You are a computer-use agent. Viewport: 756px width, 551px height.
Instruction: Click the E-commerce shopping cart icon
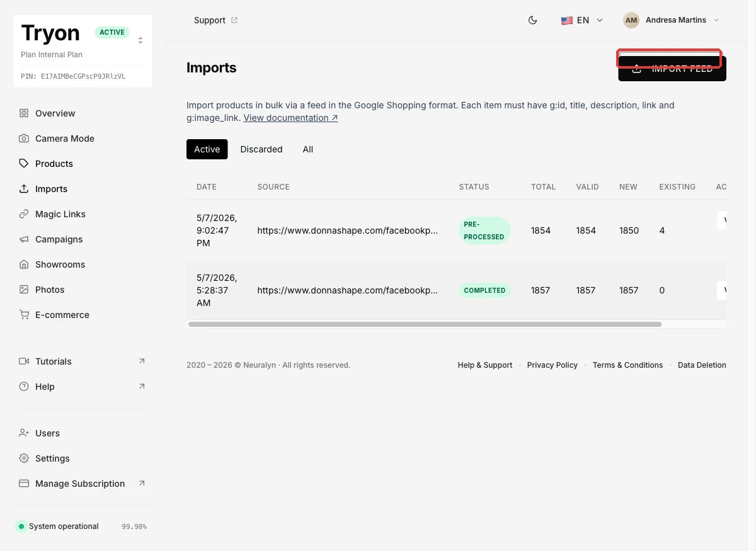coord(24,315)
